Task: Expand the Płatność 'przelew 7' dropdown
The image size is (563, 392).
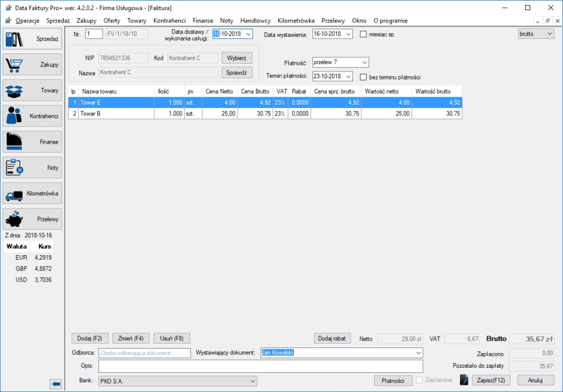Action: click(x=364, y=62)
